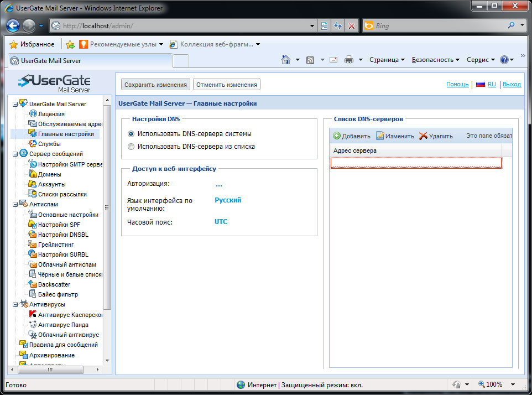The height and width of the screenshot is (395, 532).
Task: Click the empty DNS server address field
Action: pyautogui.click(x=416, y=163)
